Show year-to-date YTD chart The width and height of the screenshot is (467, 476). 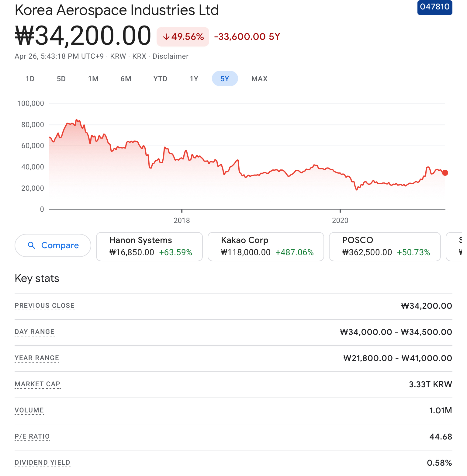pyautogui.click(x=160, y=79)
